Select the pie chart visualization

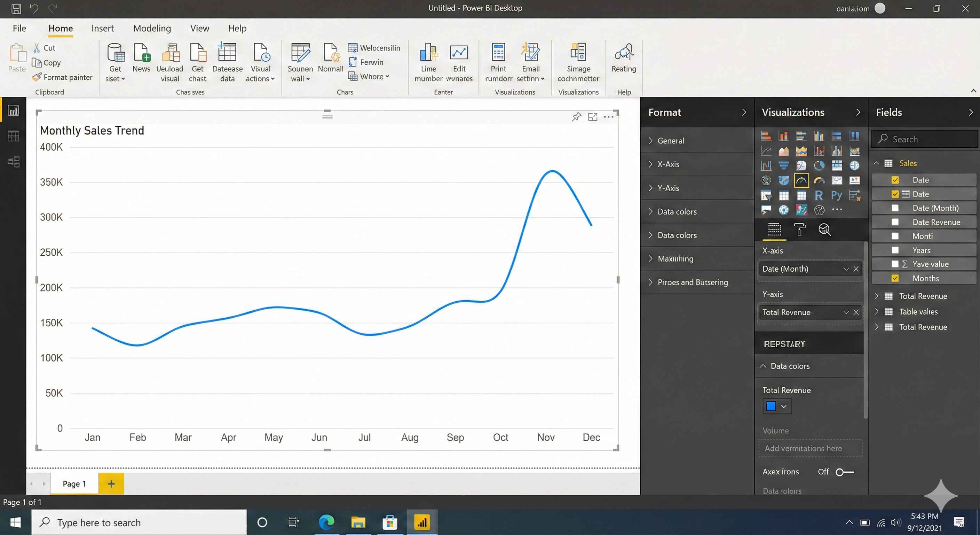tap(820, 166)
